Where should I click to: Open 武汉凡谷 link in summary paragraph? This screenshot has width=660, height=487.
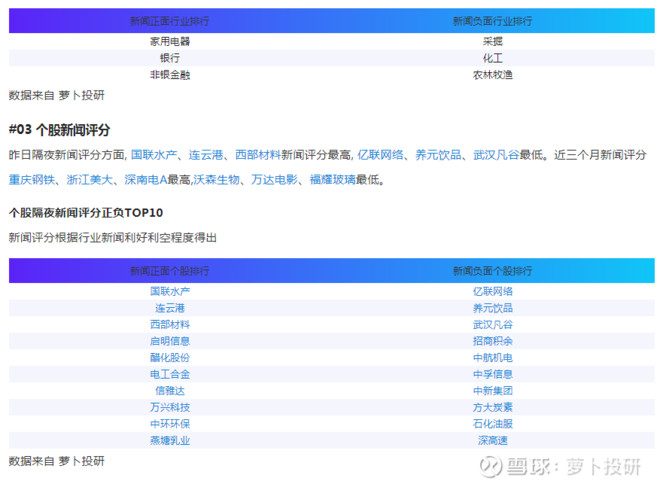pyautogui.click(x=496, y=155)
